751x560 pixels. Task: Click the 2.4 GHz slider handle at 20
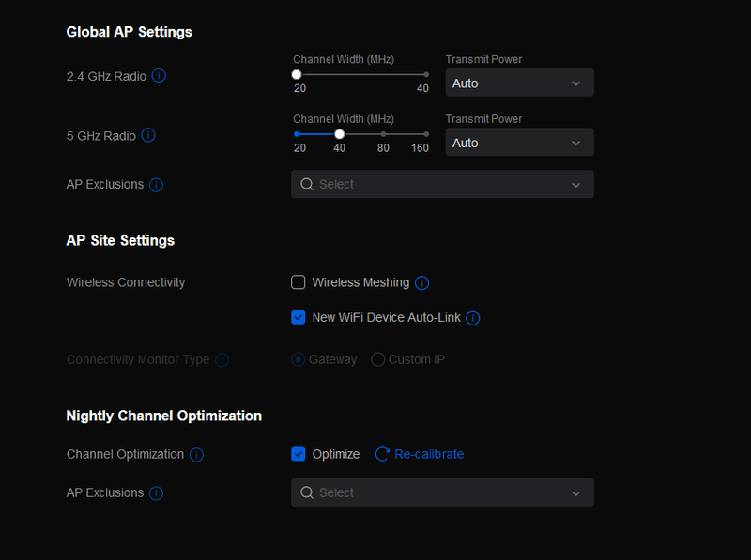pyautogui.click(x=297, y=75)
